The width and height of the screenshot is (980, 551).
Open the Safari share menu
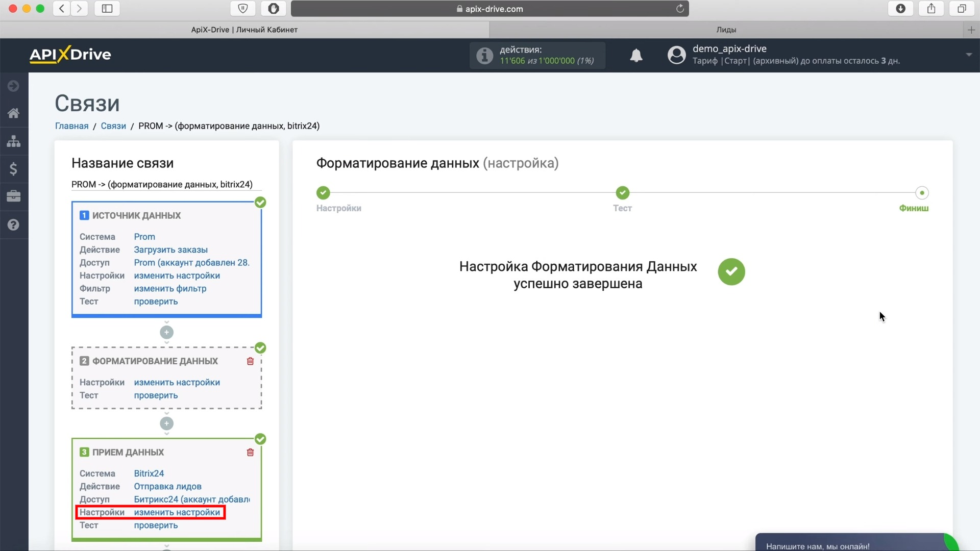pos(932,9)
